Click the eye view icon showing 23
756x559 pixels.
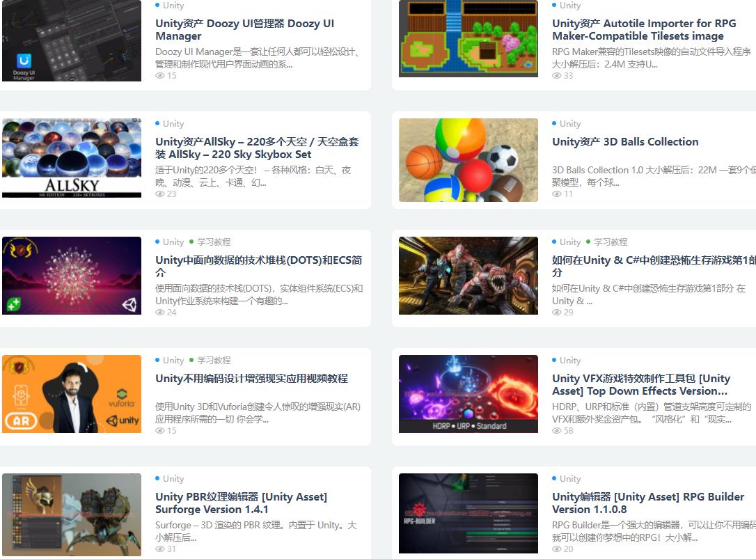click(160, 194)
